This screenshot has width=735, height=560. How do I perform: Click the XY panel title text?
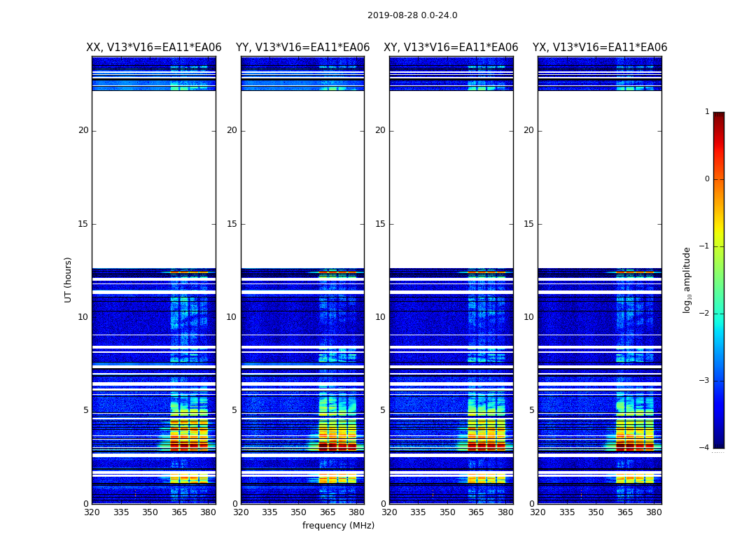451,48
